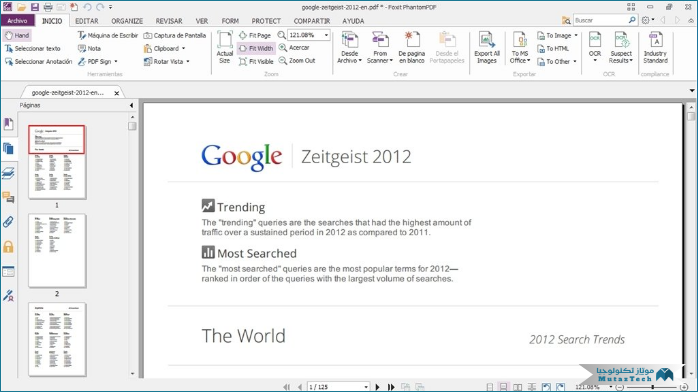This screenshot has width=698, height=392.
Task: Expand the To Other dropdown
Action: 575,61
